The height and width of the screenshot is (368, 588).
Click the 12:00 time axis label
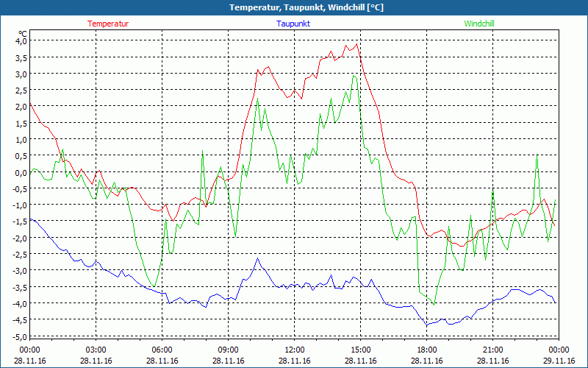[295, 350]
